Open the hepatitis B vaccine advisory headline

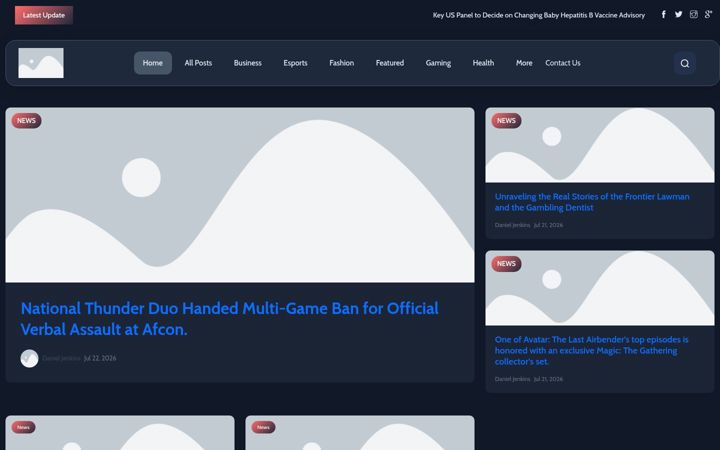point(539,15)
